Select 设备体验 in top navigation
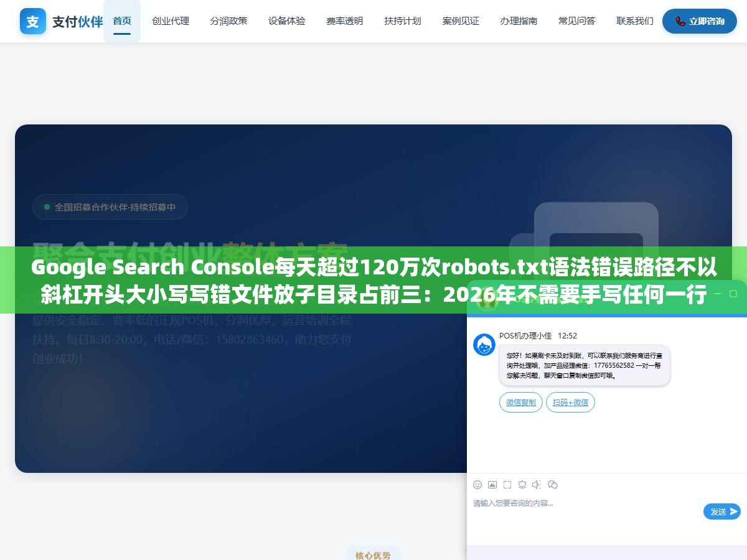The image size is (747, 560). pos(287,21)
